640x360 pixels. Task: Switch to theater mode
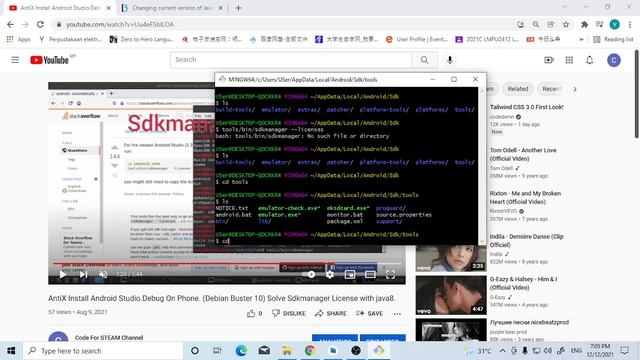(x=370, y=275)
